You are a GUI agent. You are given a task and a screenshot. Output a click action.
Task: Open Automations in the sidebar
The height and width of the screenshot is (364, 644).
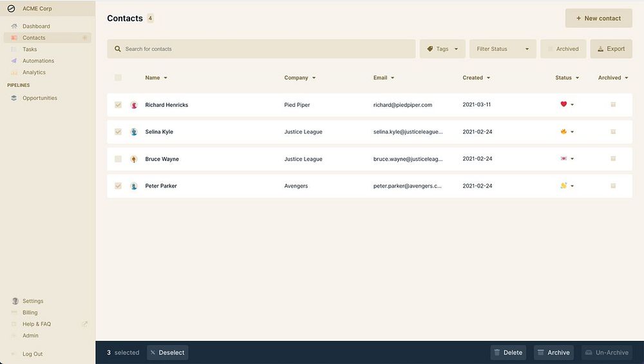click(47, 61)
